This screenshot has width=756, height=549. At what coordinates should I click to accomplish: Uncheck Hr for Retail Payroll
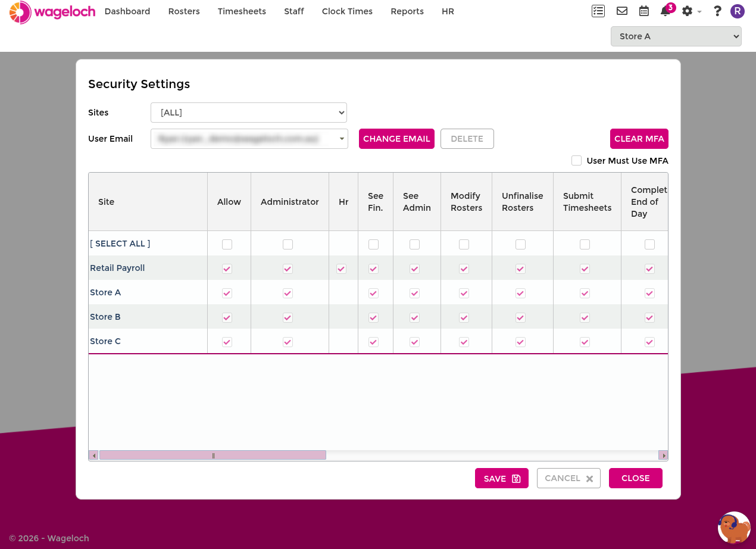[x=341, y=269]
